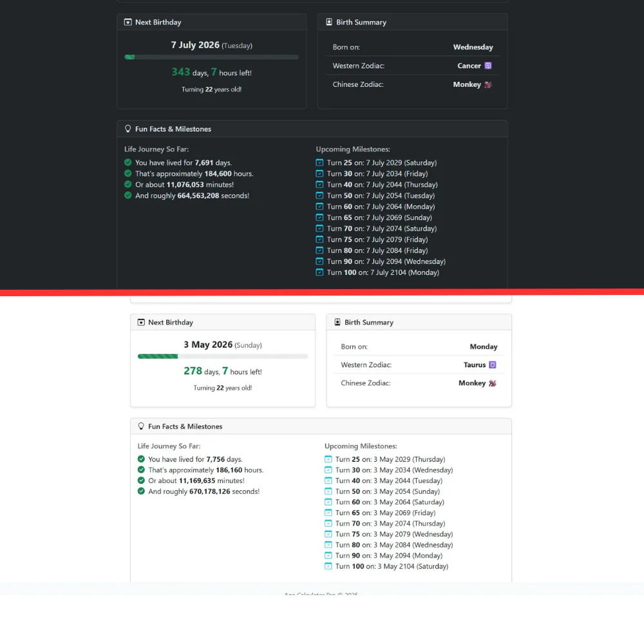The width and height of the screenshot is (644, 644).
Task: Click the dark 'Life Journey So Far:' heading
Action: tap(156, 149)
